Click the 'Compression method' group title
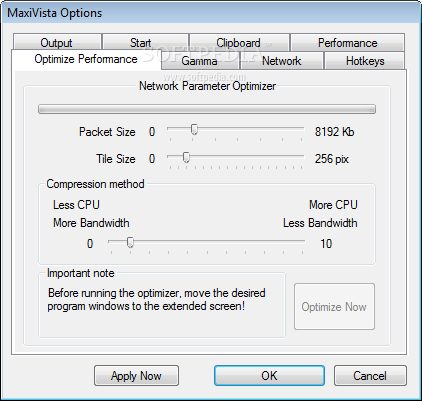The height and width of the screenshot is (401, 422). tap(95, 184)
